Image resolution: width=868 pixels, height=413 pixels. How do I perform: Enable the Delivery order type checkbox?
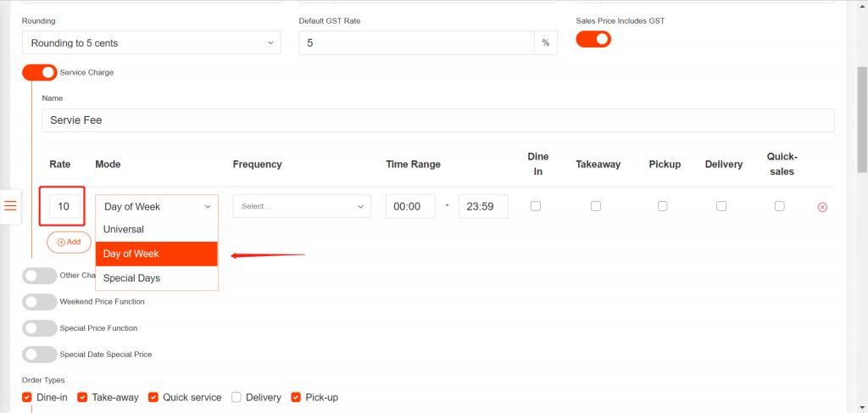pyautogui.click(x=236, y=397)
